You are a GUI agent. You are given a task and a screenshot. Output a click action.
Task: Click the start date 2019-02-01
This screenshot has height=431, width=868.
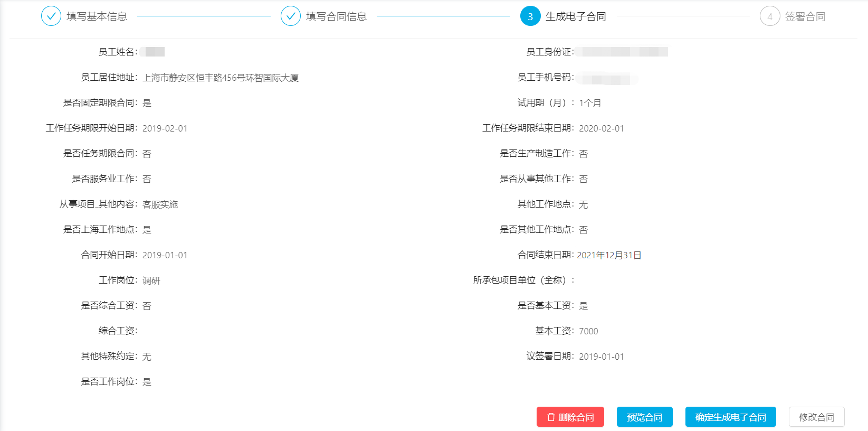click(x=165, y=128)
